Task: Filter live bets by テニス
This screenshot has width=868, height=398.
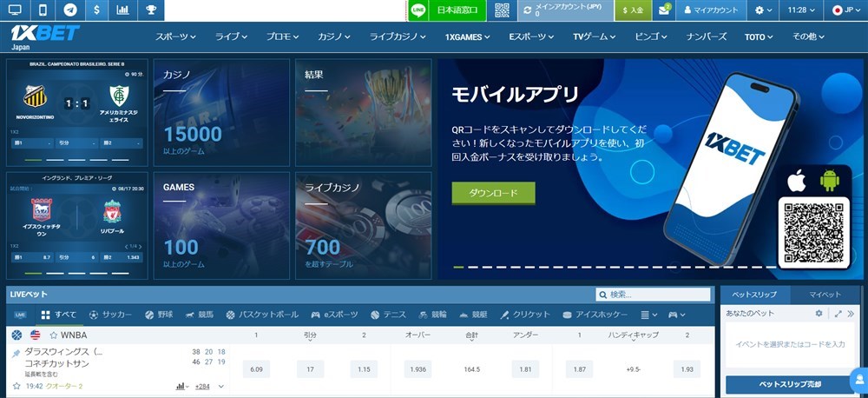Action: [389, 315]
